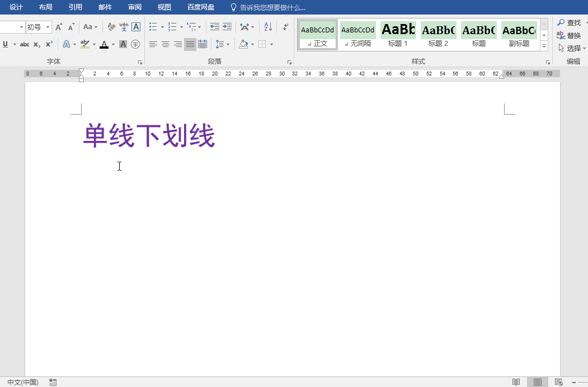This screenshot has height=387, width=588.
Task: Apply Superscript formatting
Action: pyautogui.click(x=49, y=44)
